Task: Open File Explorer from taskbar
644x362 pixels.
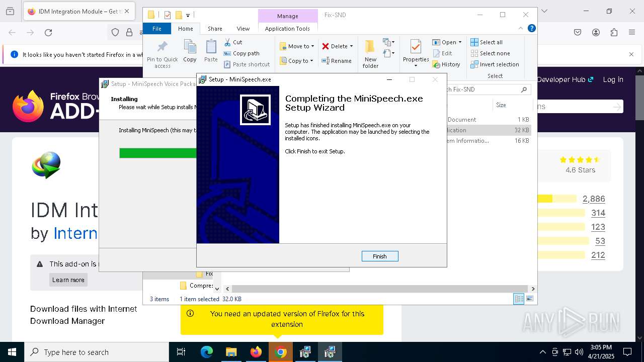Action: point(231,352)
